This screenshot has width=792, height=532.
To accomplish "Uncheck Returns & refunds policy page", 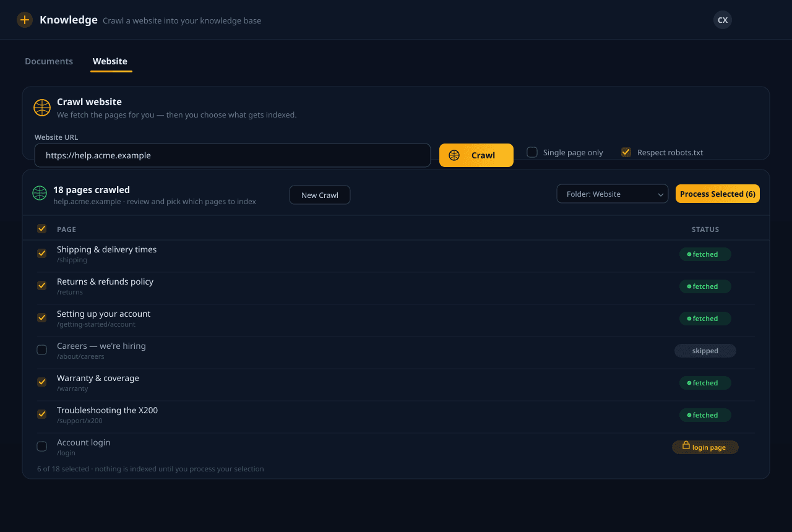I will coord(42,285).
